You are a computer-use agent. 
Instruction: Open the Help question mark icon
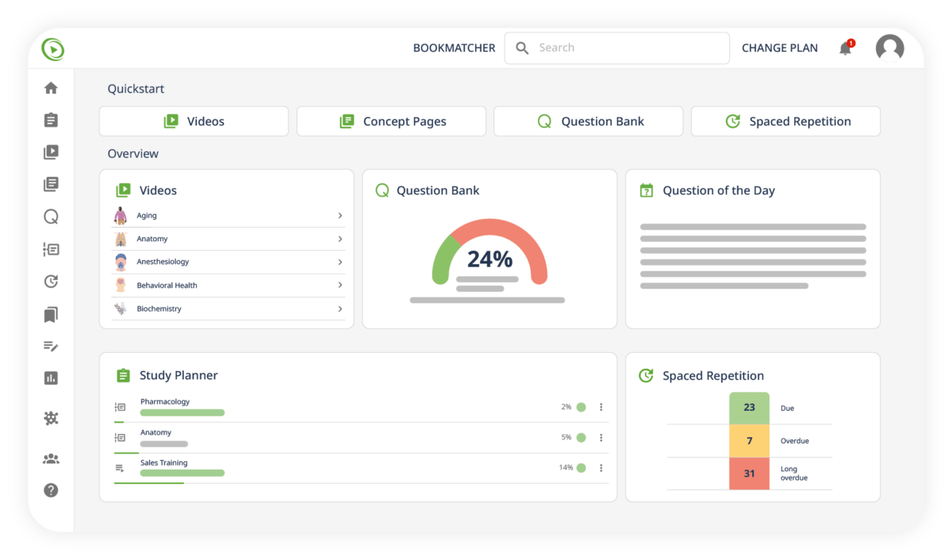coord(51,490)
